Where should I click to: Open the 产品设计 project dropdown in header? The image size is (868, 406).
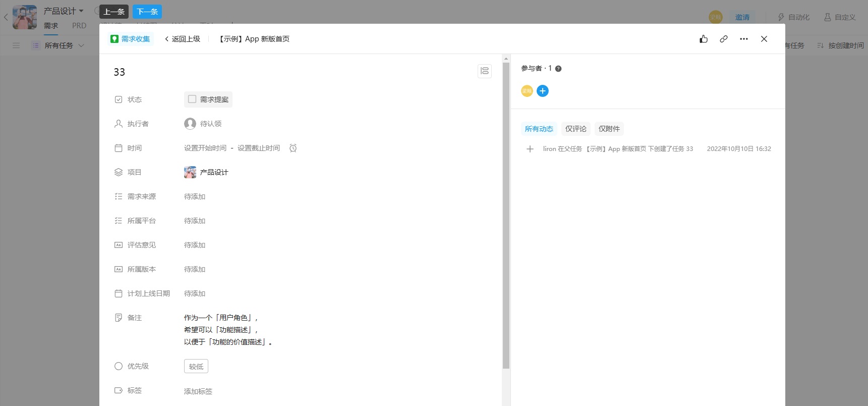pyautogui.click(x=64, y=11)
